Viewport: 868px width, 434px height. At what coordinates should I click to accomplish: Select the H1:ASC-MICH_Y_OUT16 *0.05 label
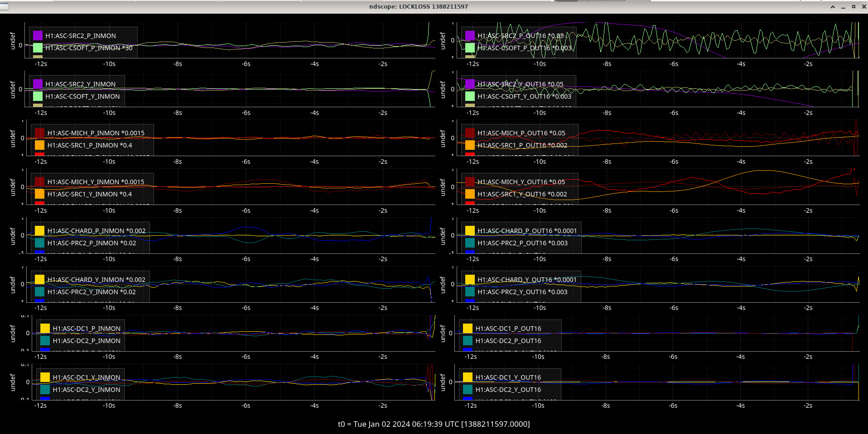click(521, 182)
